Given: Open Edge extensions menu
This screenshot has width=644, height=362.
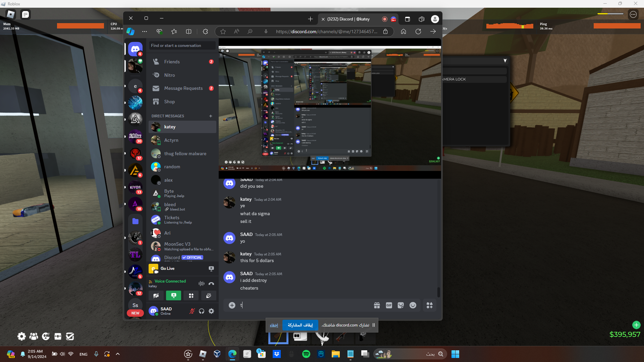Looking at the screenshot, I should [x=205, y=32].
